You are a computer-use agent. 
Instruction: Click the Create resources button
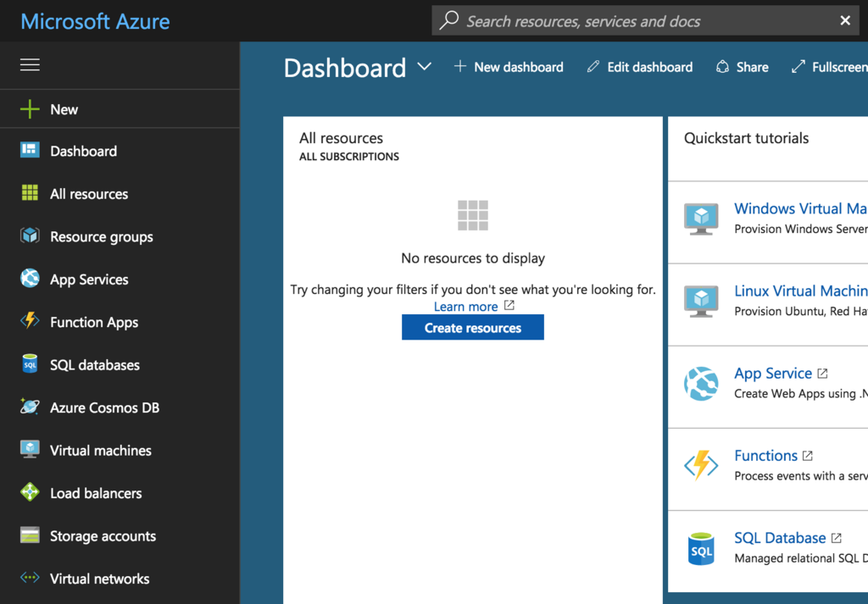pos(473,328)
